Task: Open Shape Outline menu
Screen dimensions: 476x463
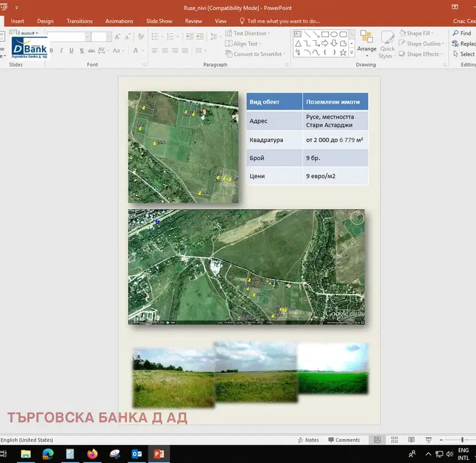Action: [x=422, y=44]
